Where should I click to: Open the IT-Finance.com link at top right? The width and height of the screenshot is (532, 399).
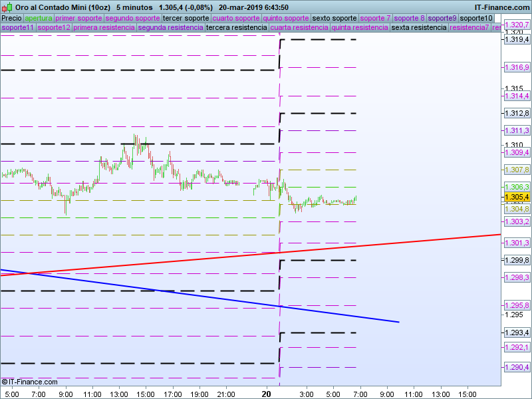point(502,7)
